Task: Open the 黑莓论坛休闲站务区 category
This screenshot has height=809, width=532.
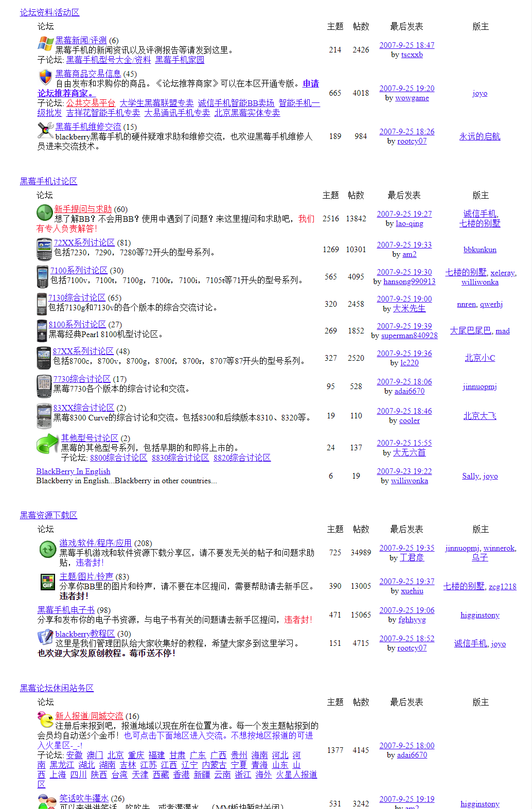Action: (x=57, y=688)
